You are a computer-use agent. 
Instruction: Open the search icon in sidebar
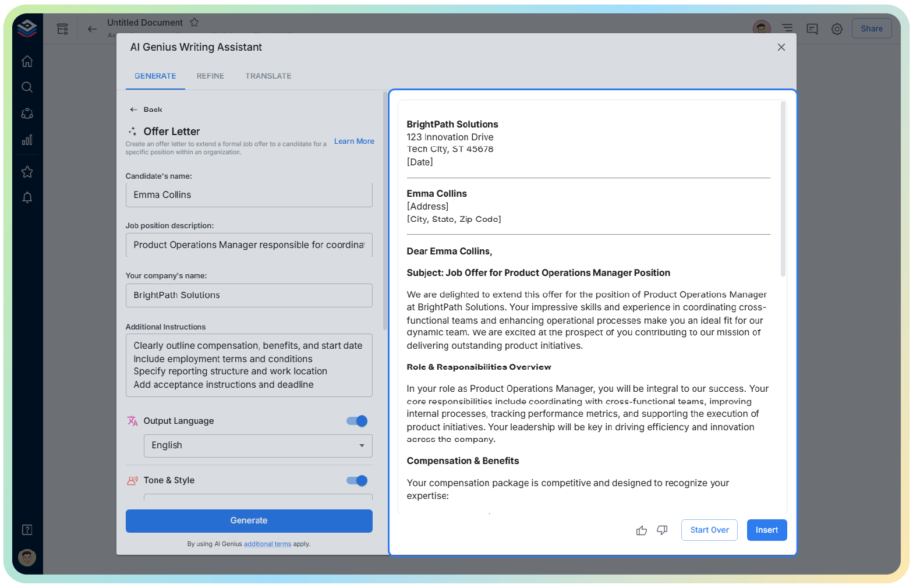[27, 87]
